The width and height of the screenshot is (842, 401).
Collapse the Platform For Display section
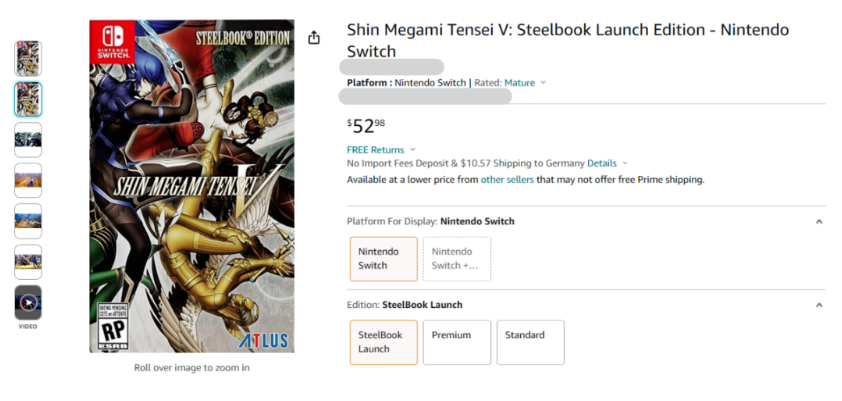(x=819, y=221)
